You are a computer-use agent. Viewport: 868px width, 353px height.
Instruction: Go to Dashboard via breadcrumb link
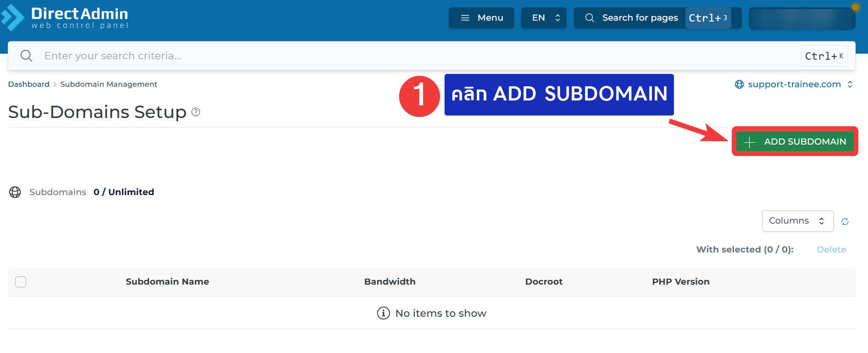pos(28,84)
